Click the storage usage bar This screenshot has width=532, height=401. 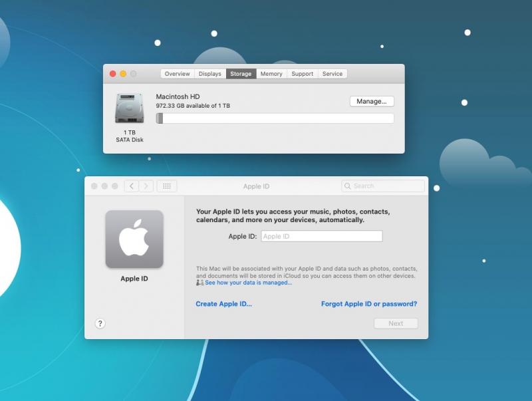(275, 118)
